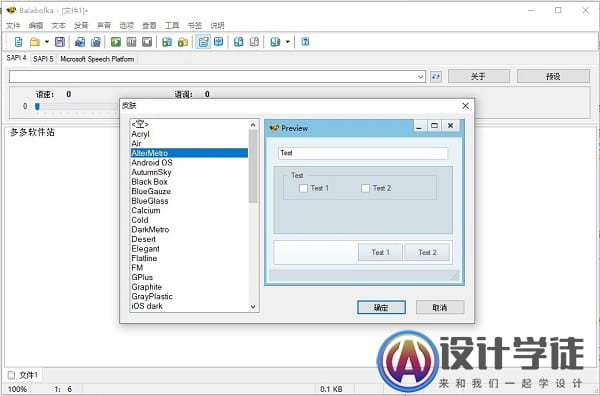Open the 选项 menu

pyautogui.click(x=126, y=25)
